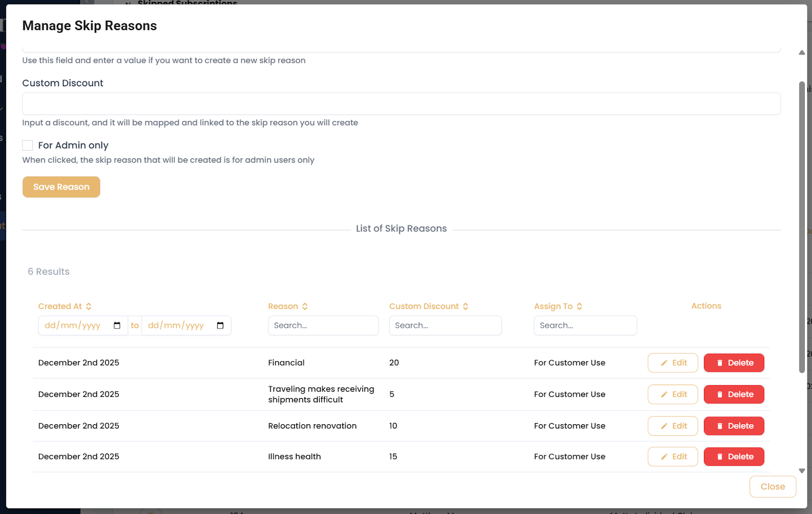Focus the Custom Discount input field
This screenshot has height=514, width=812.
tap(401, 104)
